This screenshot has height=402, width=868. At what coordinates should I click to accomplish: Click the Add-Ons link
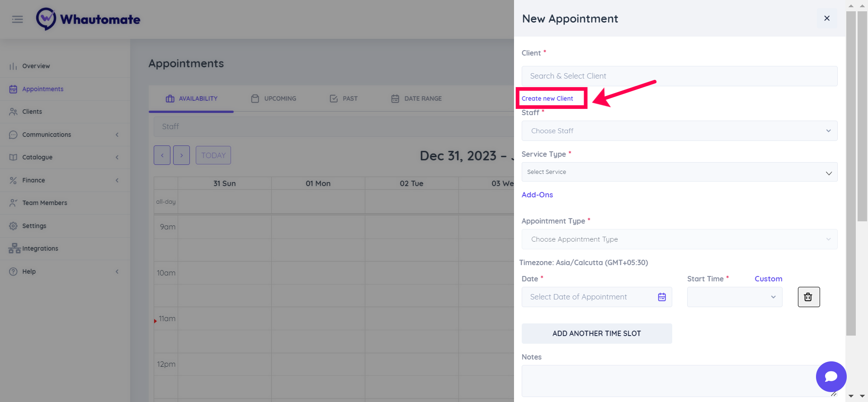[537, 195]
